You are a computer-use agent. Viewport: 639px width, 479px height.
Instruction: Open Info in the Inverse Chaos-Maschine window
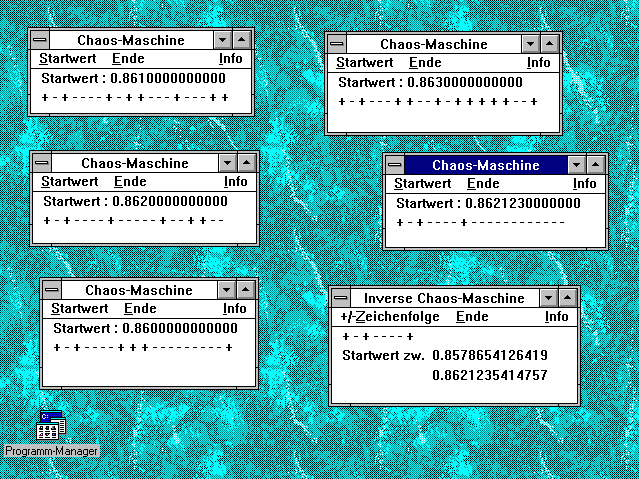pos(556,316)
